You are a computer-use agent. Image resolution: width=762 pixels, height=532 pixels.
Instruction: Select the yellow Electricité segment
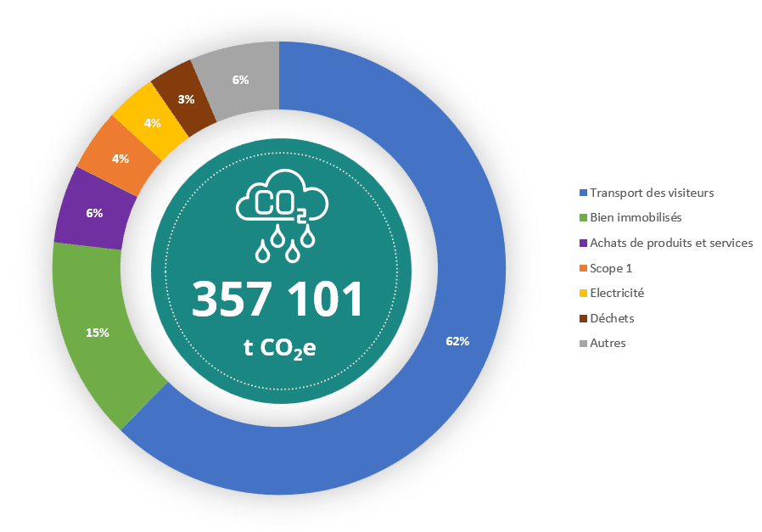153,121
